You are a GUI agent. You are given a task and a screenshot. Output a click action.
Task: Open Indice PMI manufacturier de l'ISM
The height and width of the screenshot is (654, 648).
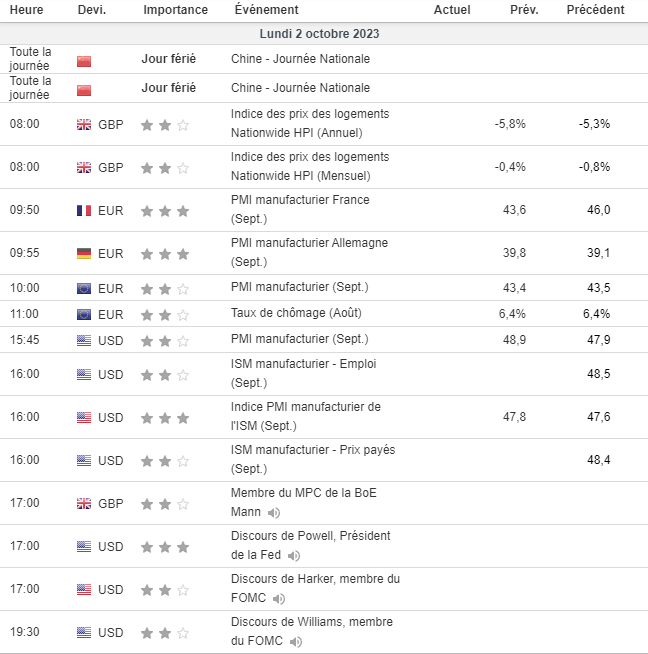(x=305, y=407)
